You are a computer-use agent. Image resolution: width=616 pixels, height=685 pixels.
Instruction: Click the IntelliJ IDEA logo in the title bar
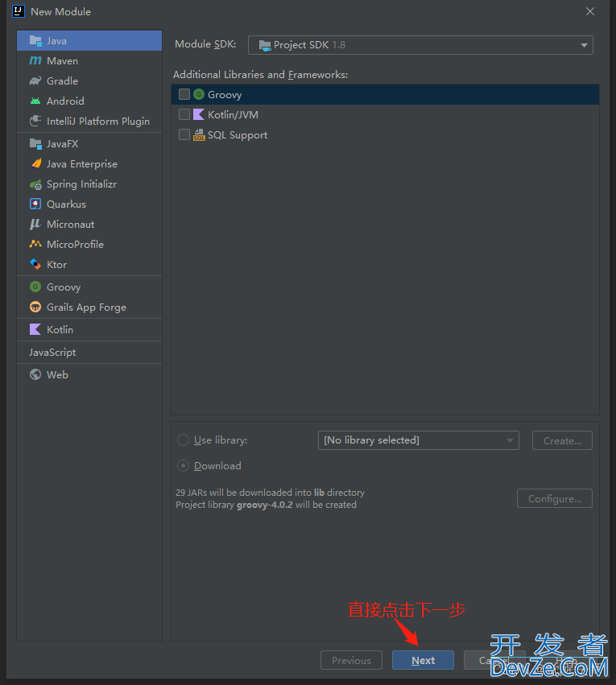19,11
